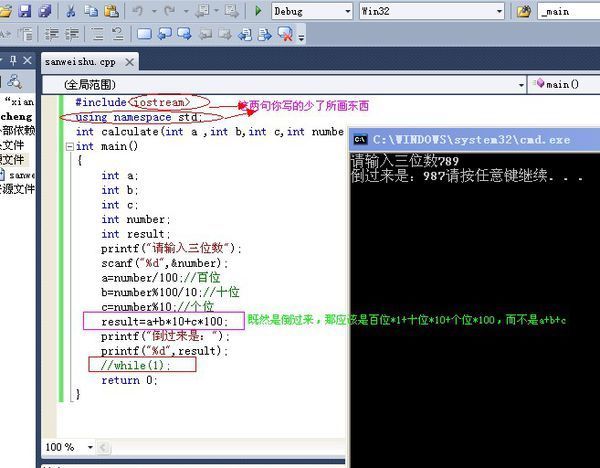The height and width of the screenshot is (468, 600).
Task: Click the Navigate Backward icon
Action: pos(202,11)
